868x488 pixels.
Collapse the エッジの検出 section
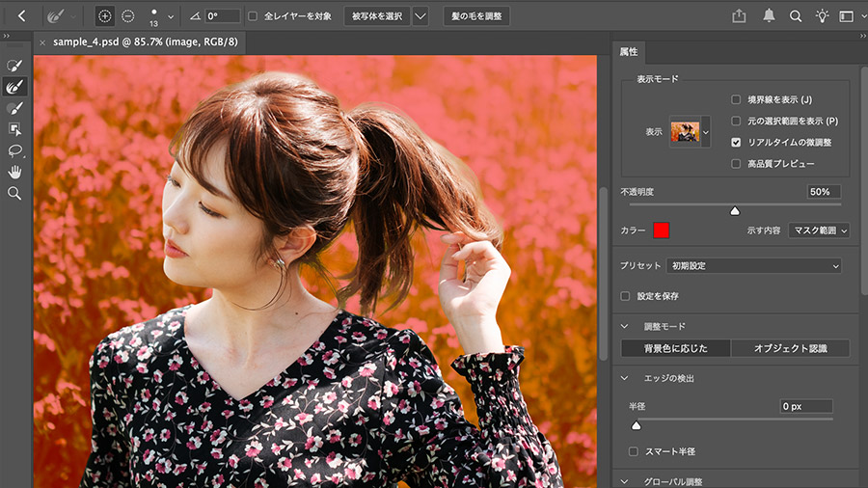coord(624,378)
